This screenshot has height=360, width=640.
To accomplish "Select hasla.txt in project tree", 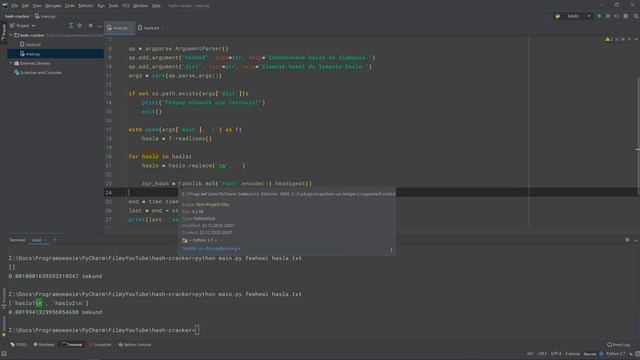I will click(x=31, y=44).
